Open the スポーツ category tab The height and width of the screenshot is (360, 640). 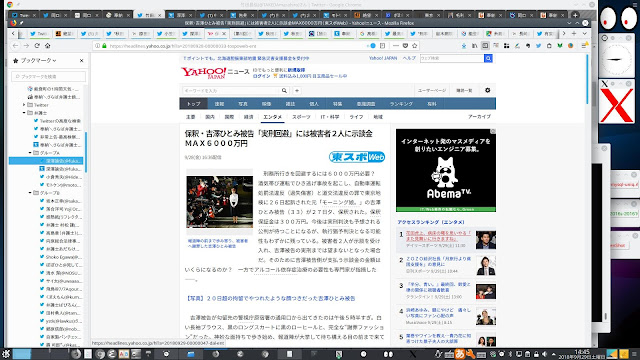point(301,117)
